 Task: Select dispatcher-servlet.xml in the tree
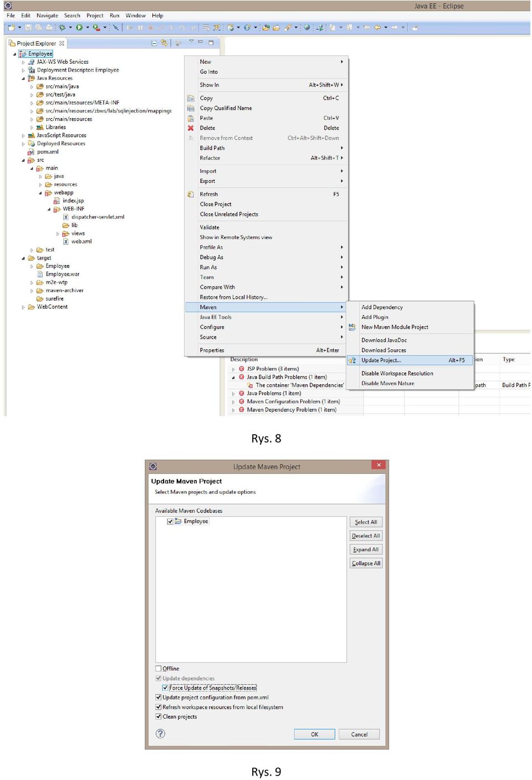click(98, 217)
